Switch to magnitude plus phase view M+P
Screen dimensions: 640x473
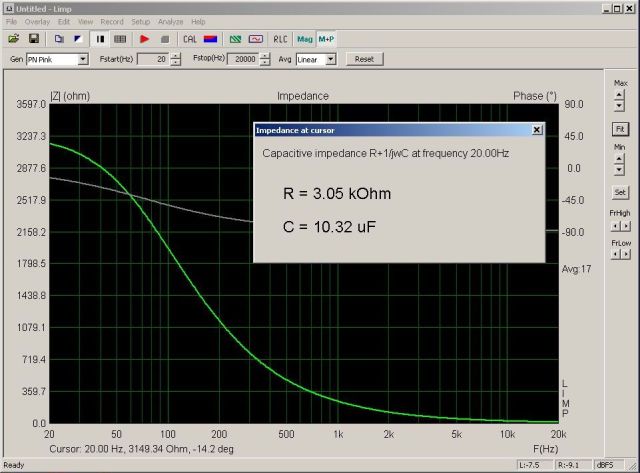click(x=326, y=39)
